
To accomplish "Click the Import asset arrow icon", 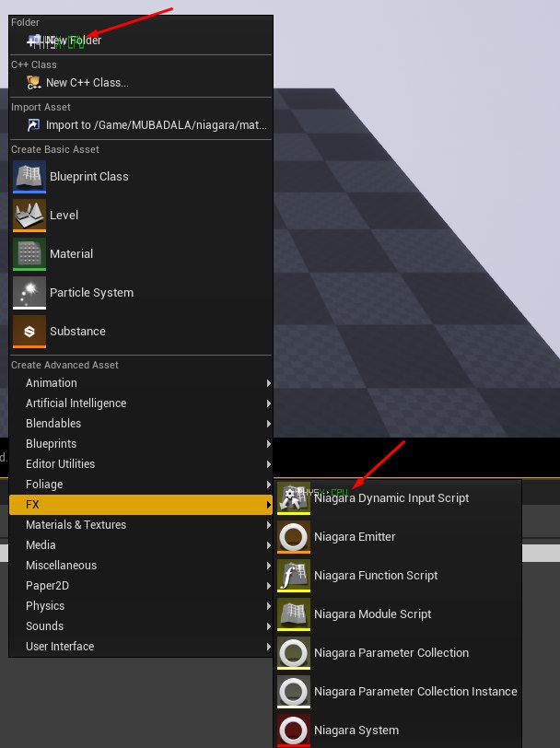I will point(34,125).
